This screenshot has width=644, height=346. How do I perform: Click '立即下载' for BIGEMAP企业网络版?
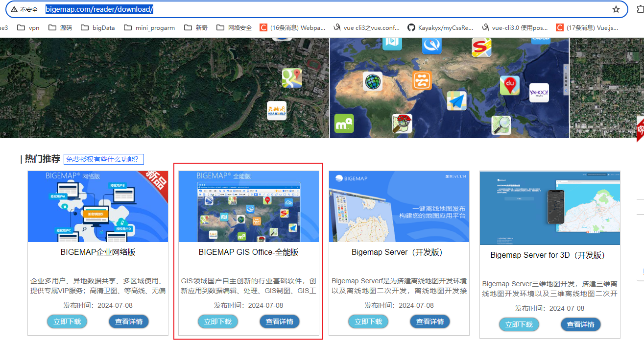(67, 322)
